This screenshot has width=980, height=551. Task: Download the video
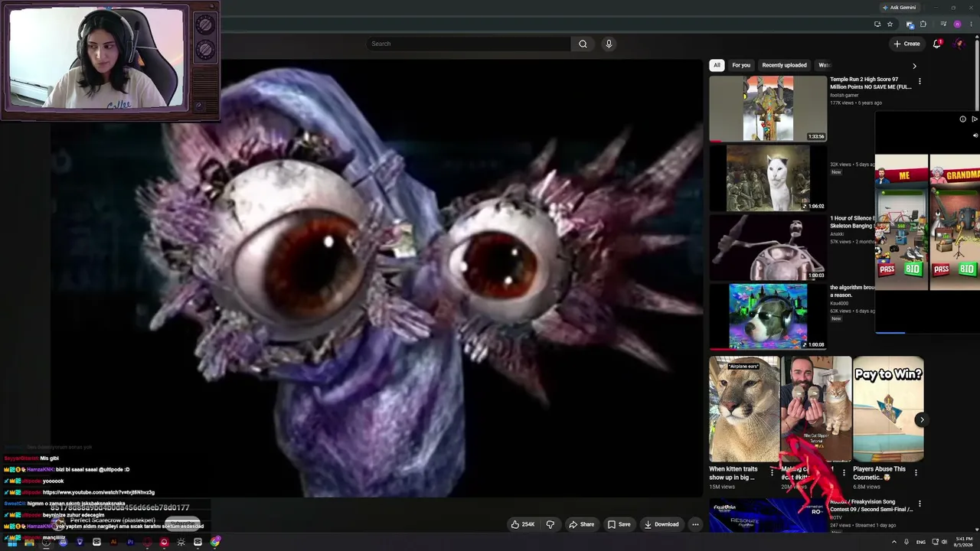[x=661, y=524]
